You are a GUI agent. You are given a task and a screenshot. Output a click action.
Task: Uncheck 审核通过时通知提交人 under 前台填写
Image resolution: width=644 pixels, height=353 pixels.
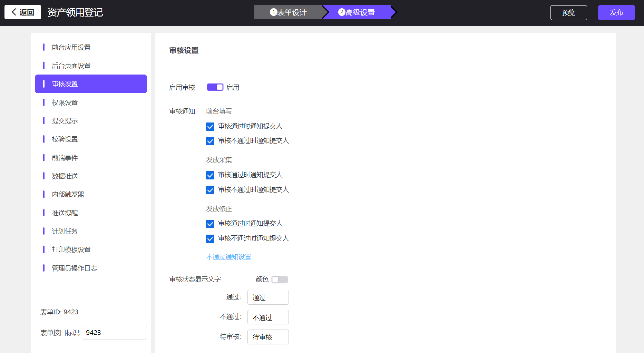[x=210, y=127]
